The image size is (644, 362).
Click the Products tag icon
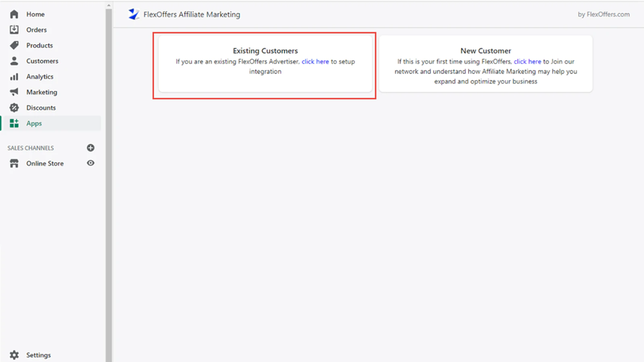click(x=14, y=46)
